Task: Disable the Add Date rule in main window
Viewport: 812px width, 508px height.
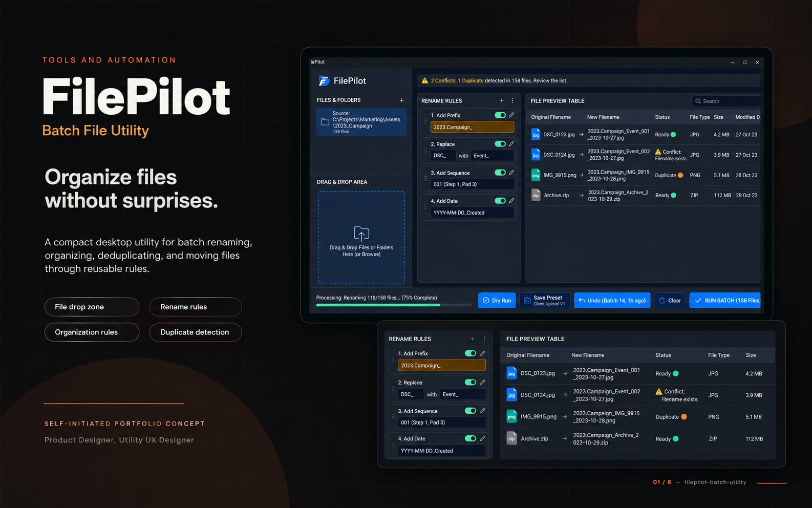Action: click(500, 201)
